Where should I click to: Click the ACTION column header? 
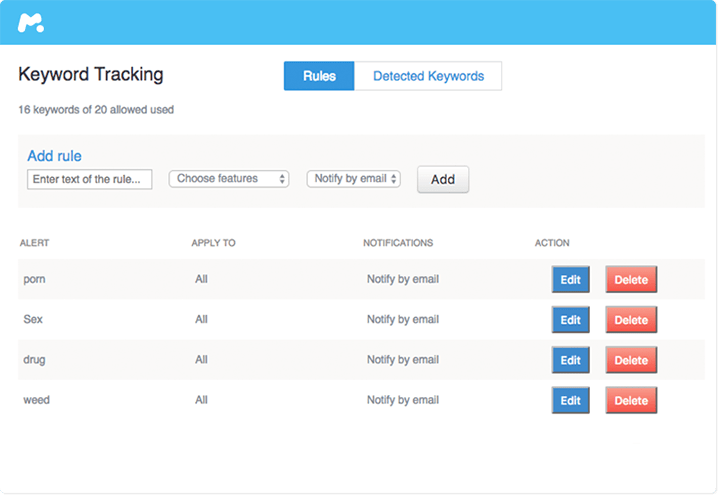click(552, 243)
